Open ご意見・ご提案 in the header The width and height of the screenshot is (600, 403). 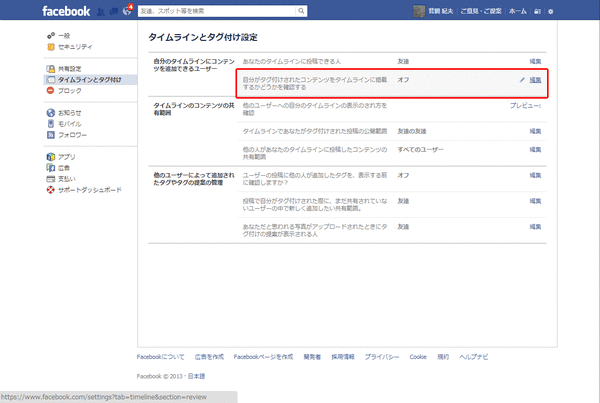point(481,11)
